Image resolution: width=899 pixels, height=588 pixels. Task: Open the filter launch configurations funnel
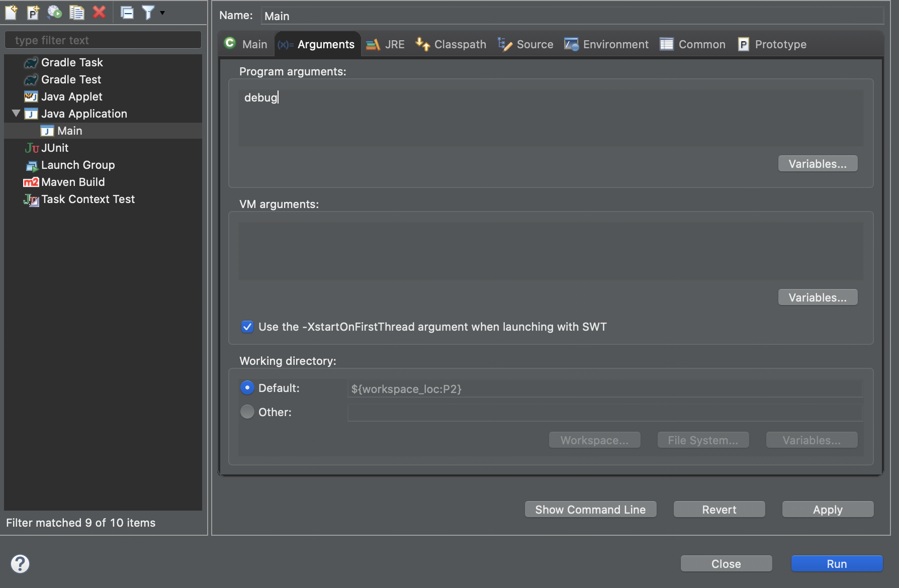click(x=148, y=12)
